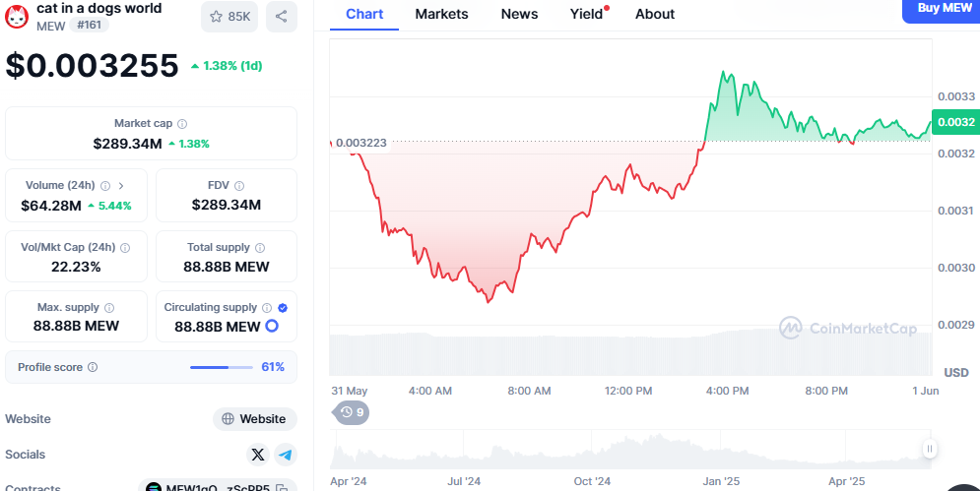
Task: Click the history events marker labeled 9
Action: click(352, 412)
